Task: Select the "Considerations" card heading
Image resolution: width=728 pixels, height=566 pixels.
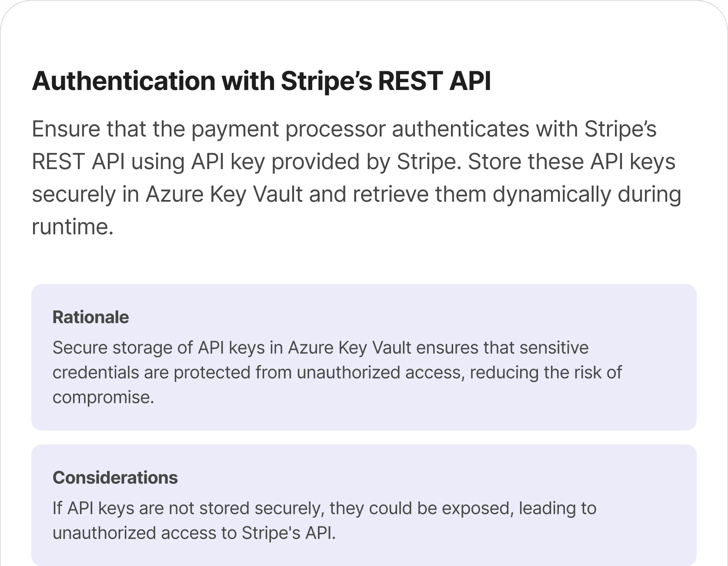Action: (x=115, y=478)
